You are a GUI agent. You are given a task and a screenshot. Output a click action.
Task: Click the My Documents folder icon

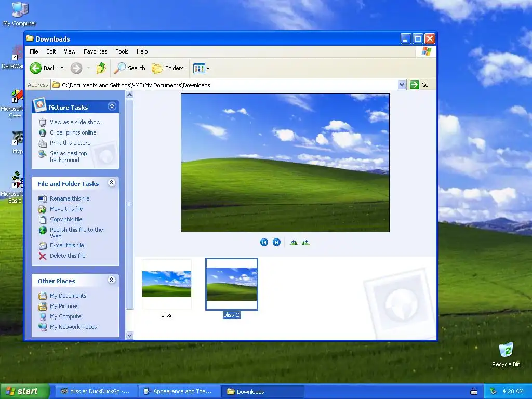pyautogui.click(x=43, y=296)
